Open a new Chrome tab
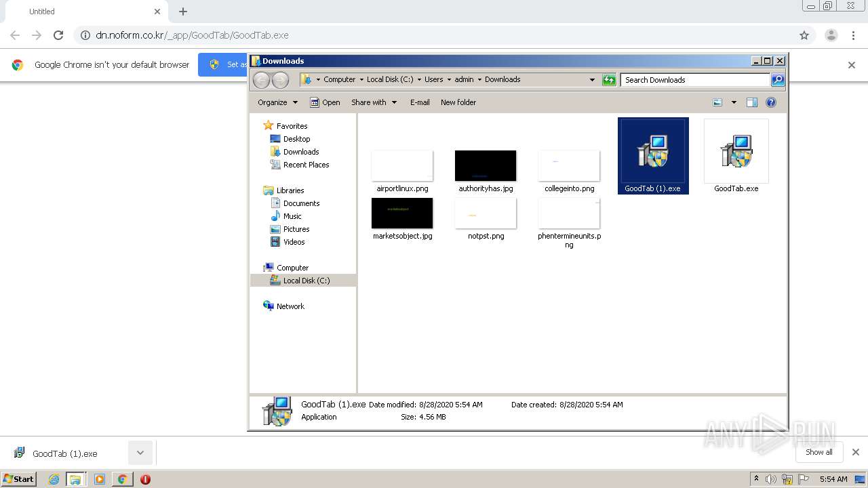The width and height of the screenshot is (868, 488). [x=183, y=12]
